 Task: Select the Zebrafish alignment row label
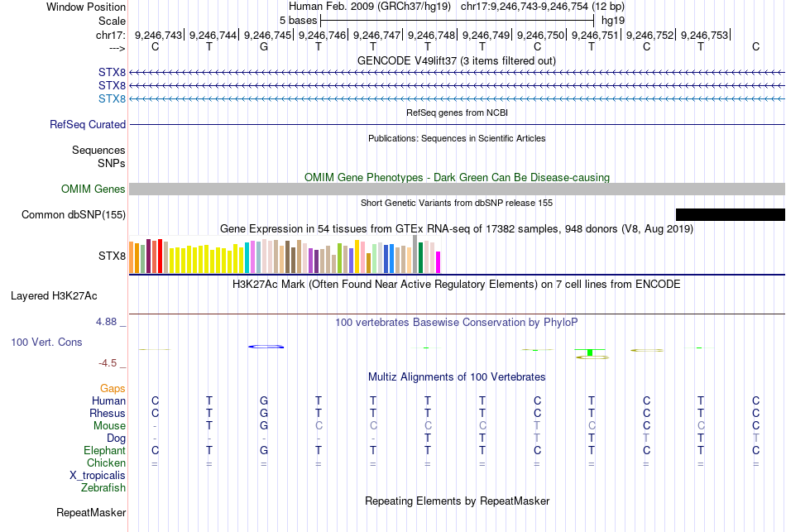click(103, 487)
